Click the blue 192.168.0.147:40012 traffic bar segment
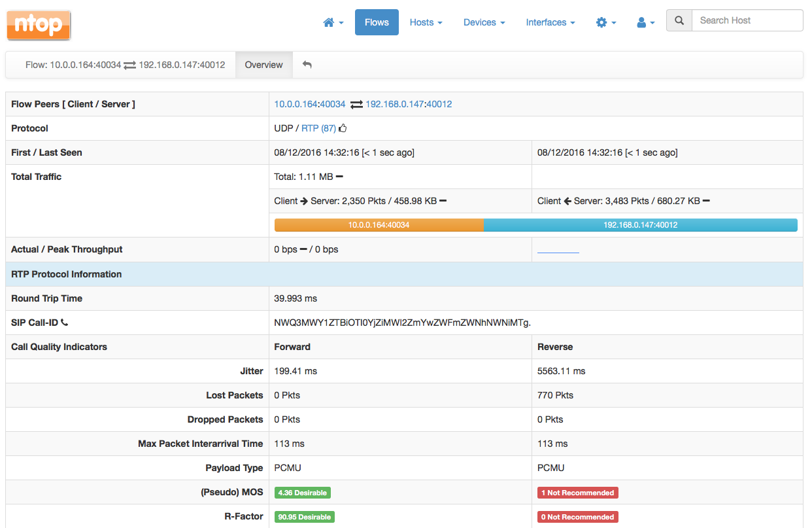Screen dimensions: 812x528 tap(641, 225)
